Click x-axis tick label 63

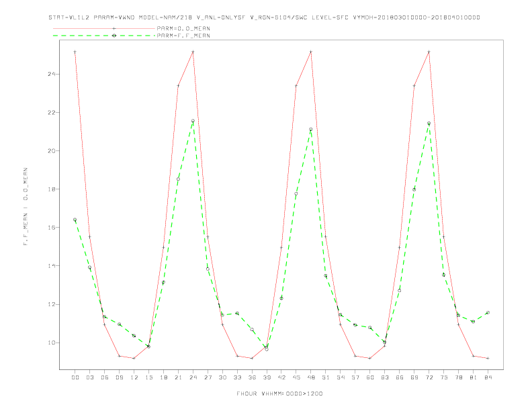point(385,377)
